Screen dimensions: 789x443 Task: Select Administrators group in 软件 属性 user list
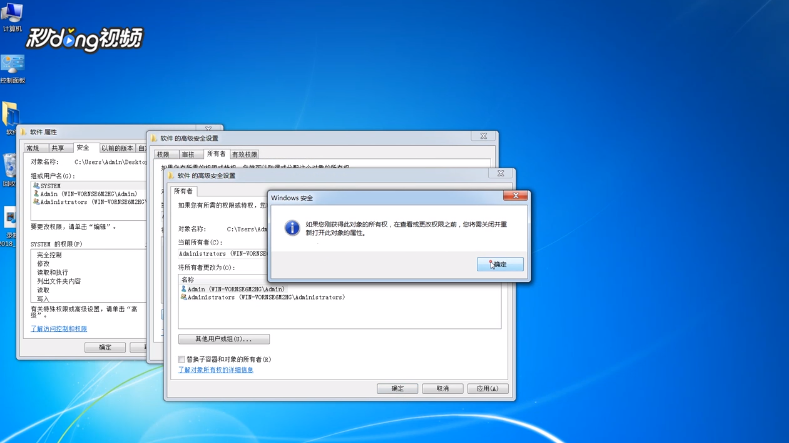(x=88, y=202)
